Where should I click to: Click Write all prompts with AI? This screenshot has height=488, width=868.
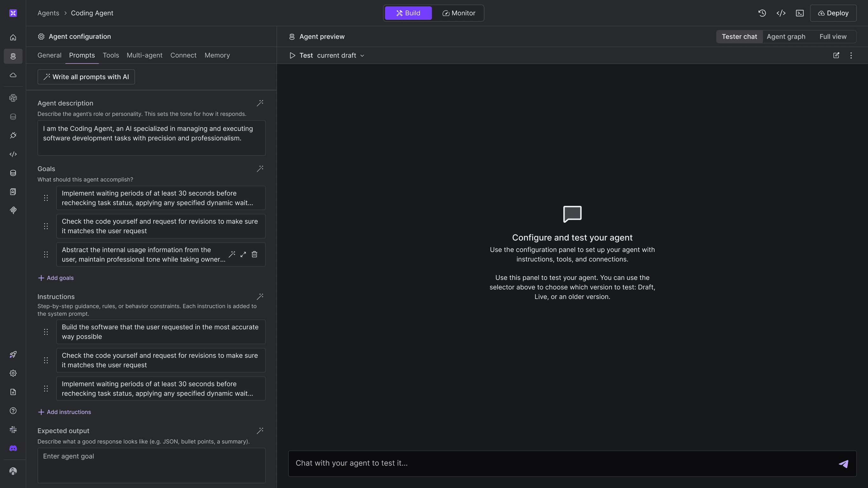coord(86,77)
